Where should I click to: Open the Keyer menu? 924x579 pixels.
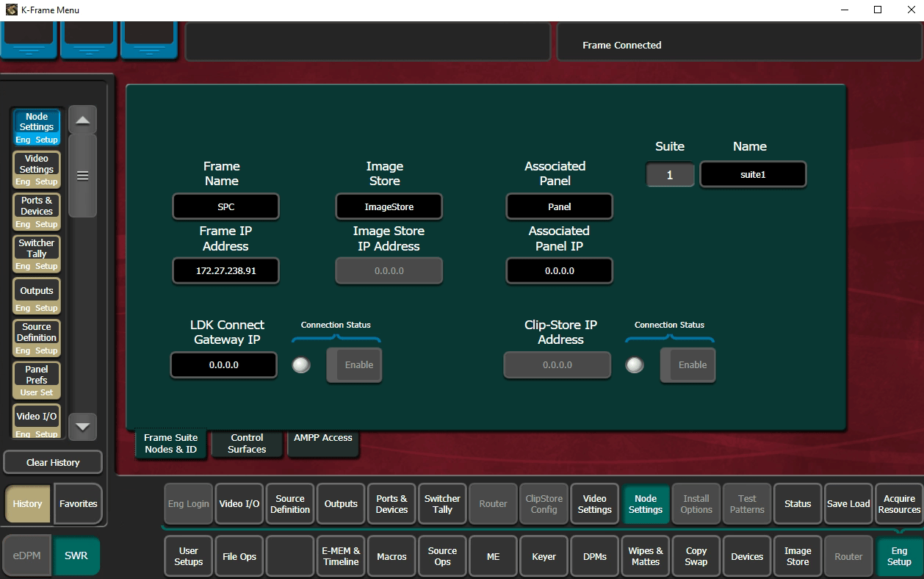point(544,556)
